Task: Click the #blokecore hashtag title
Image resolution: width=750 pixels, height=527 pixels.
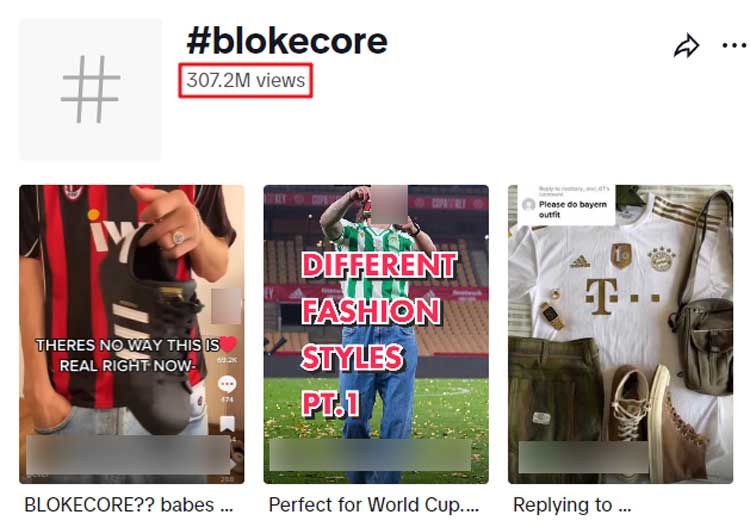Action: (286, 42)
